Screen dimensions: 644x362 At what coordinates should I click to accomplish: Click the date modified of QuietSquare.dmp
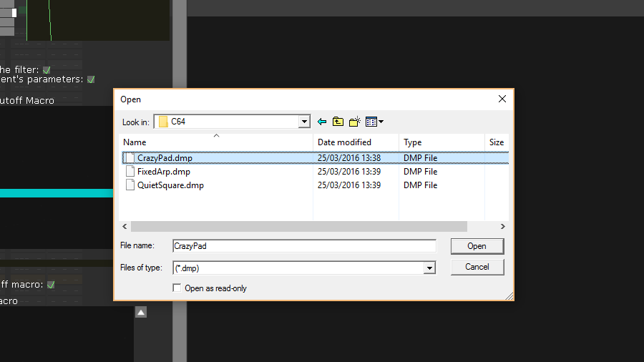point(349,185)
